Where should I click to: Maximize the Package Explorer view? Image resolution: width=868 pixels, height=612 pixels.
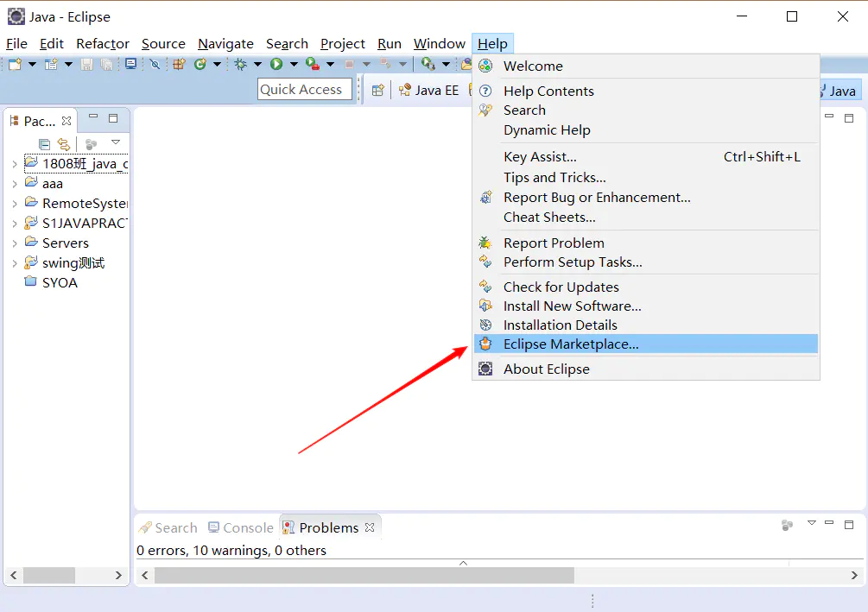click(113, 118)
